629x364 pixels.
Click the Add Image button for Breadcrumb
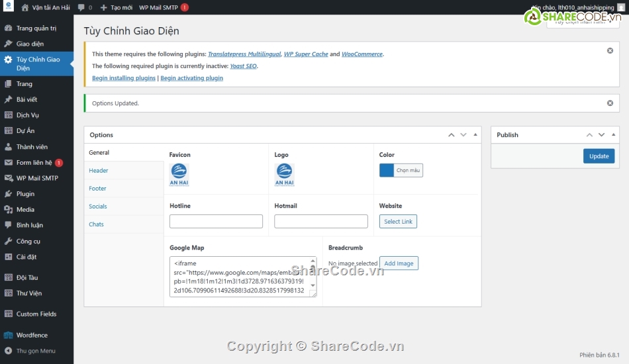click(399, 263)
